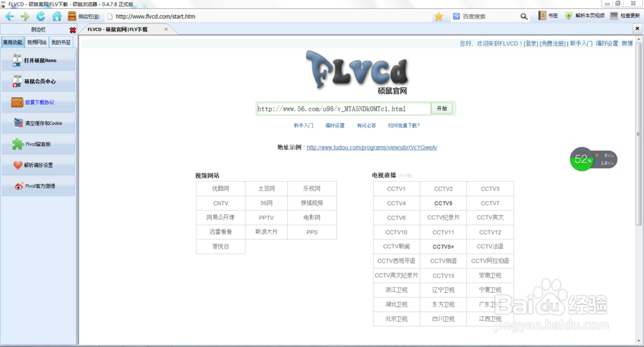Click the video URL input field
Viewport: 644px width, 347px height.
344,109
